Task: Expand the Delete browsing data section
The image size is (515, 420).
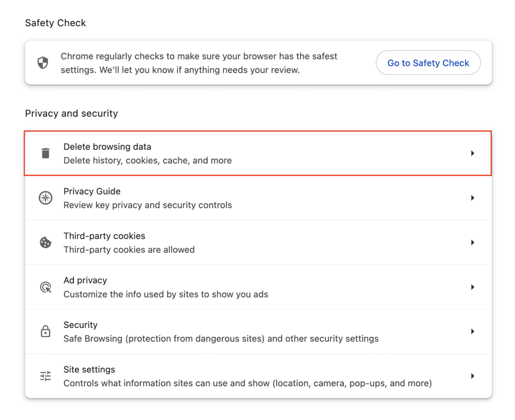Action: pyautogui.click(x=472, y=153)
